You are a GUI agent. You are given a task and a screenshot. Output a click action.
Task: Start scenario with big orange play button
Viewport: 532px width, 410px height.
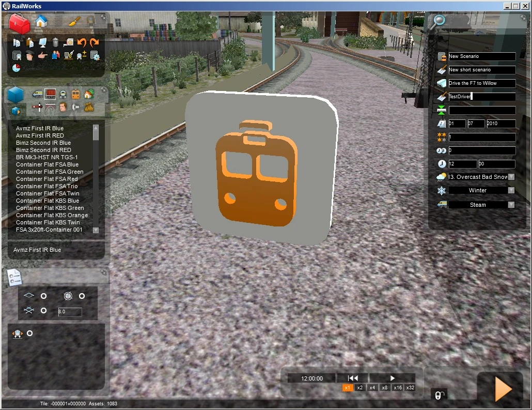(x=503, y=389)
